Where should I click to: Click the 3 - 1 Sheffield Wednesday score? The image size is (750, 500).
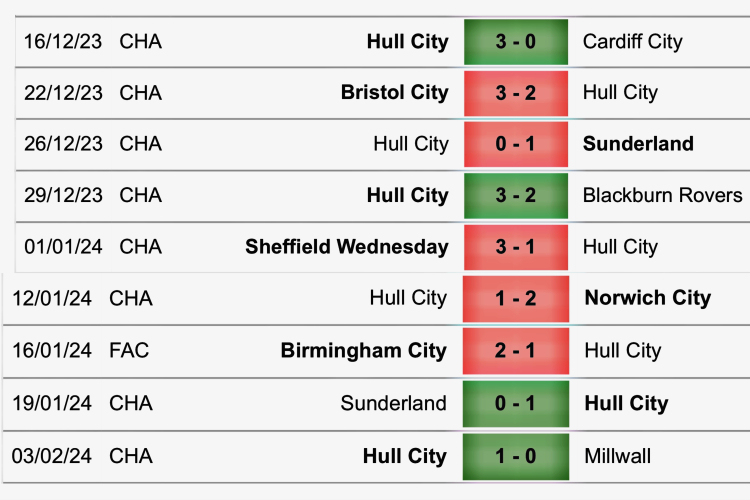pyautogui.click(x=515, y=247)
